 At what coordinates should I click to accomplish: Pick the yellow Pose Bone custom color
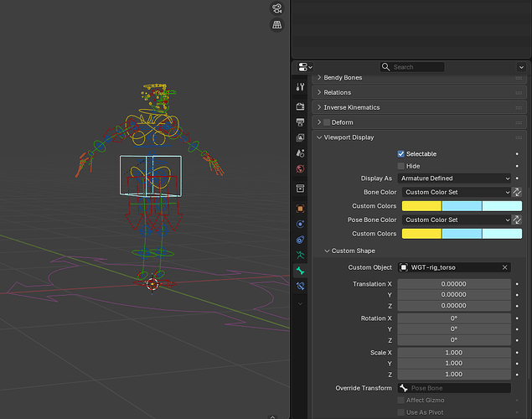421,234
